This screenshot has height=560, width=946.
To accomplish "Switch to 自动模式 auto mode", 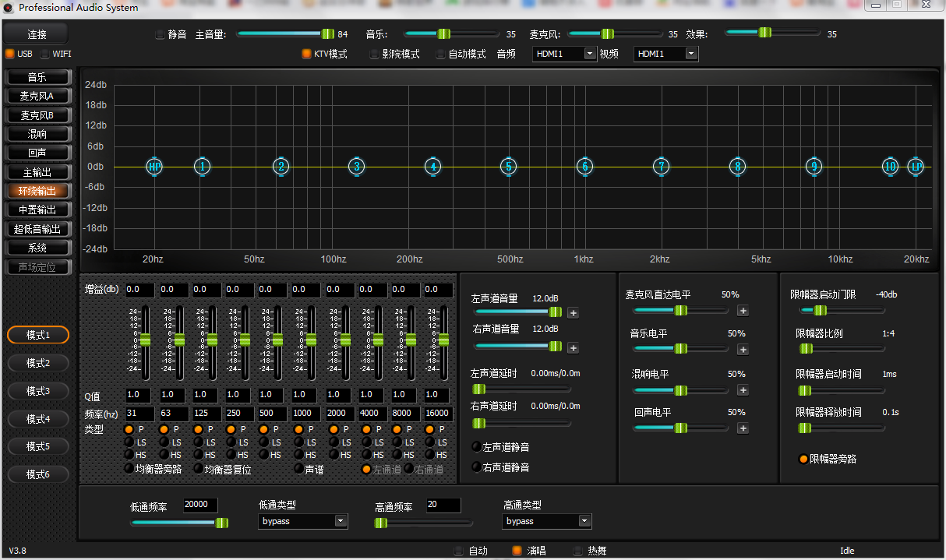I will click(x=441, y=54).
